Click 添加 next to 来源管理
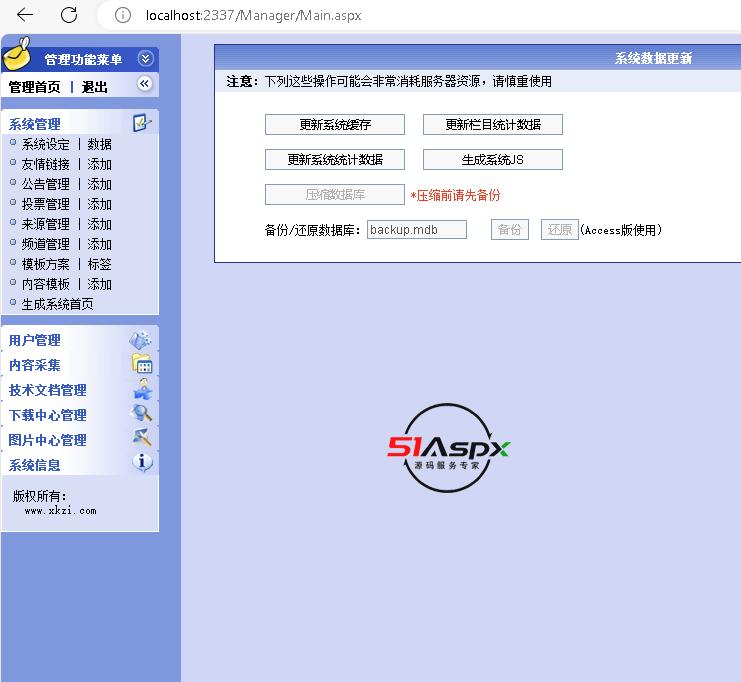741x682 pixels. point(99,224)
